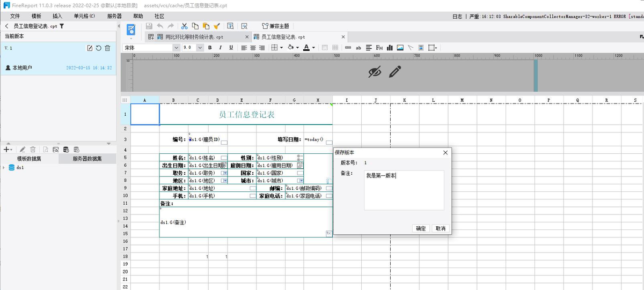Click the align left icon

(x=244, y=47)
